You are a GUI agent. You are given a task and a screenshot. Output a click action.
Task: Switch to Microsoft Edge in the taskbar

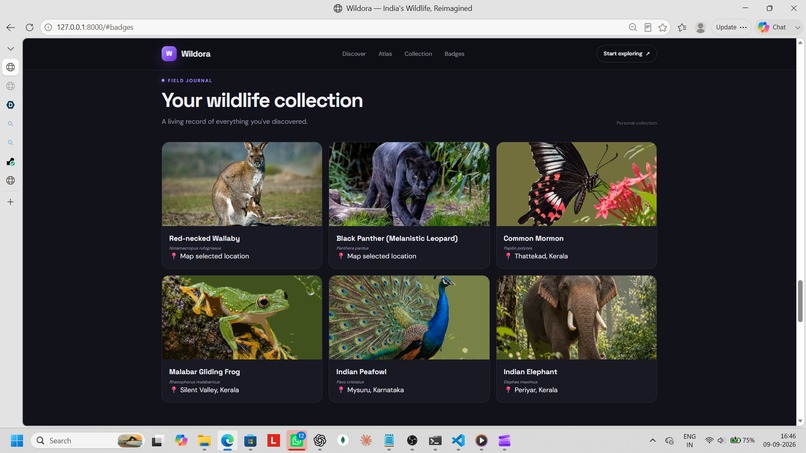click(x=227, y=441)
